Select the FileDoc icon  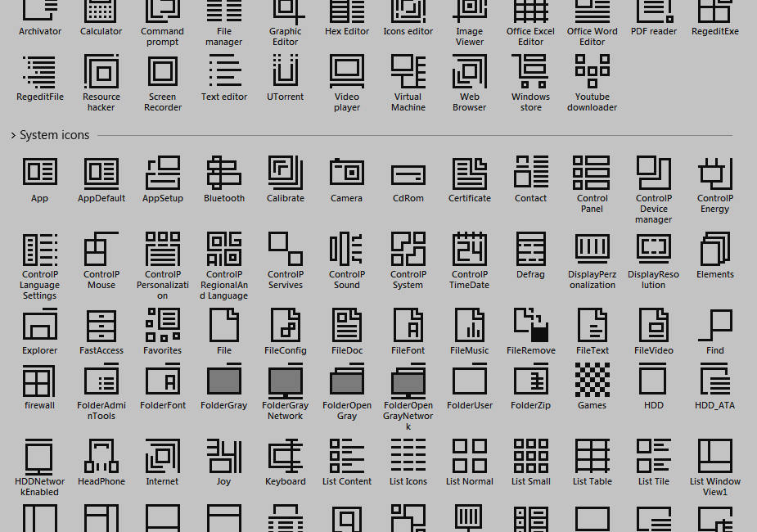[347, 326]
